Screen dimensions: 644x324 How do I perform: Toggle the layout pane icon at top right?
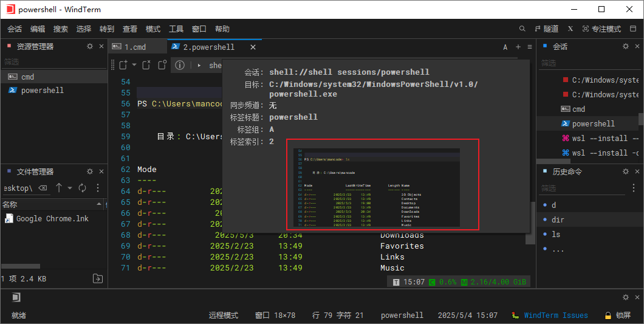(633, 29)
